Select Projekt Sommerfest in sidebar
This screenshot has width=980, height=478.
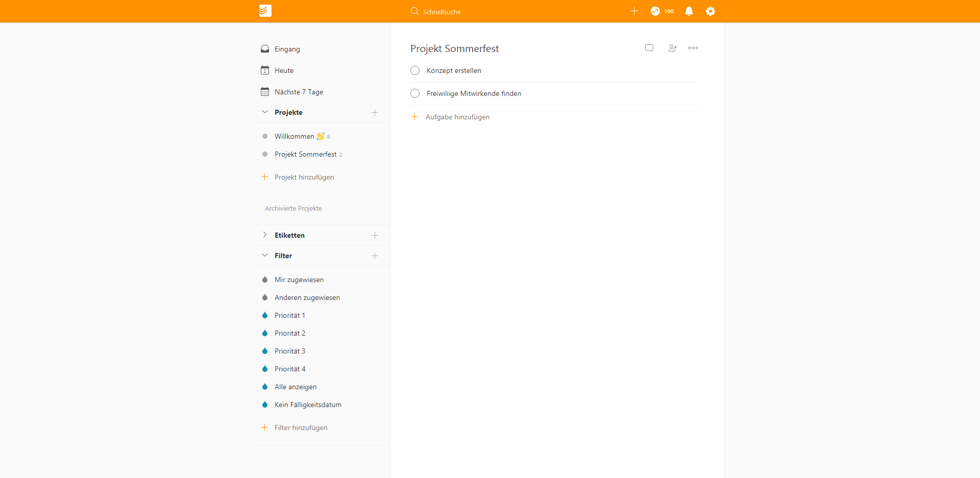coord(306,154)
